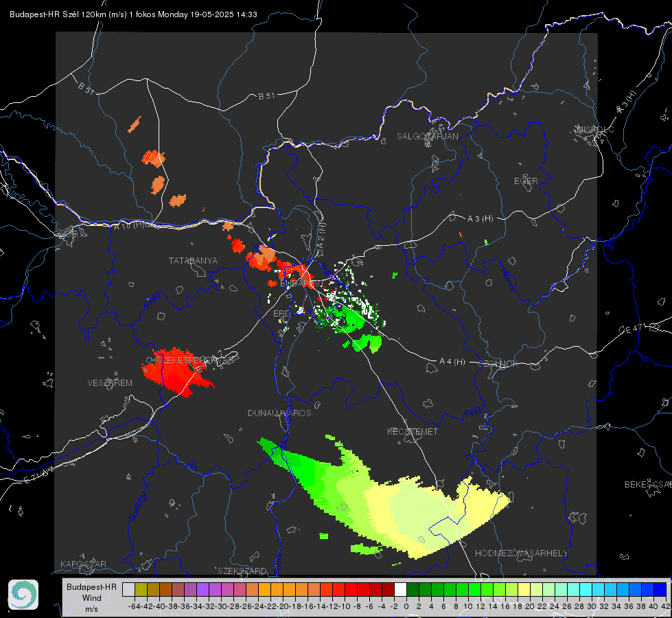
Task: Click the VESZPRÉM city label
Action: click(x=110, y=382)
